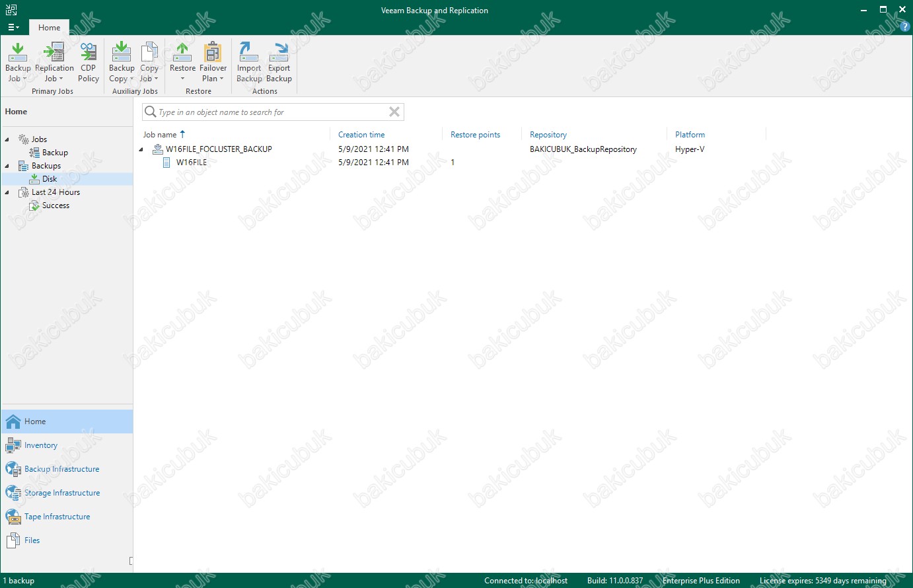
Task: Collapse the Jobs tree node
Action: (x=7, y=139)
